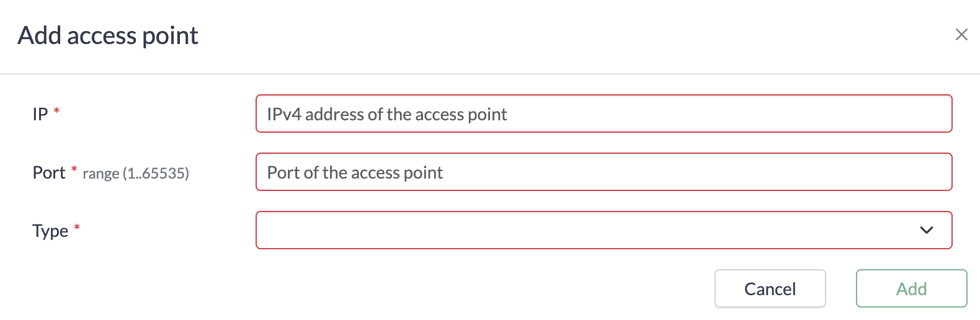Confirm the new access point with Add

click(x=911, y=288)
